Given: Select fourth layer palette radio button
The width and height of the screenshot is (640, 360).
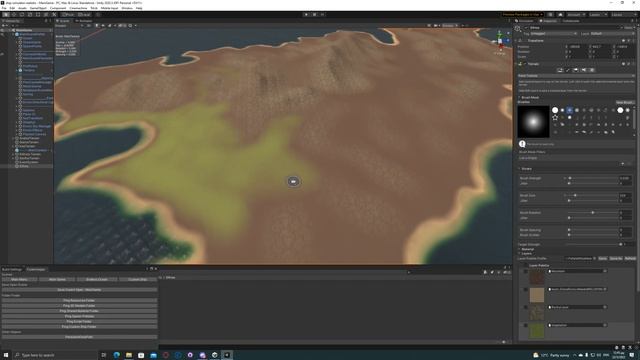Looking at the screenshot, I should (526, 325).
